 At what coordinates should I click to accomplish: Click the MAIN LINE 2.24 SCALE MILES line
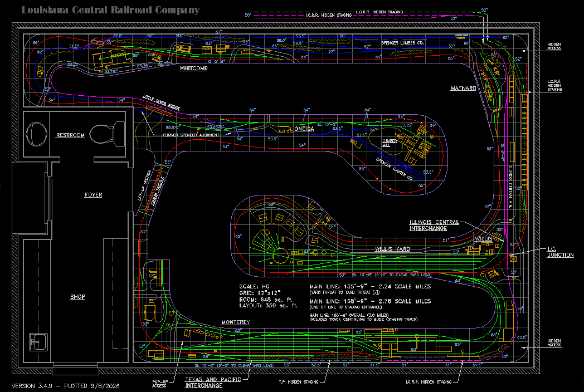pos(370,287)
